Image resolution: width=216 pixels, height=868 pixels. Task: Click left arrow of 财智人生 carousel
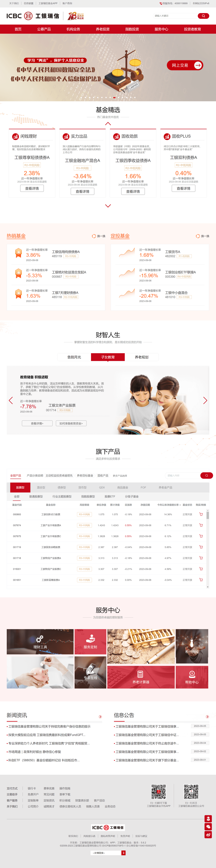point(11,400)
